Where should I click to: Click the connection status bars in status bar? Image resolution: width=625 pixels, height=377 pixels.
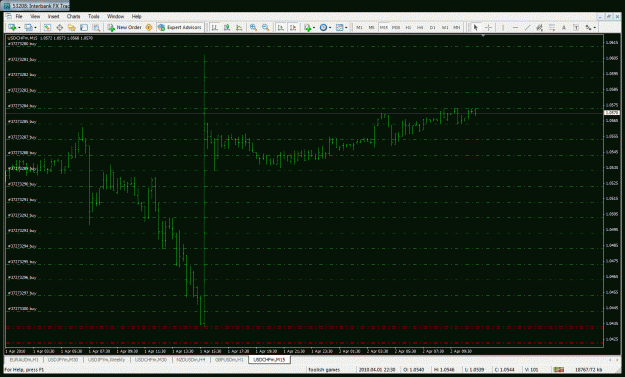click(x=559, y=370)
